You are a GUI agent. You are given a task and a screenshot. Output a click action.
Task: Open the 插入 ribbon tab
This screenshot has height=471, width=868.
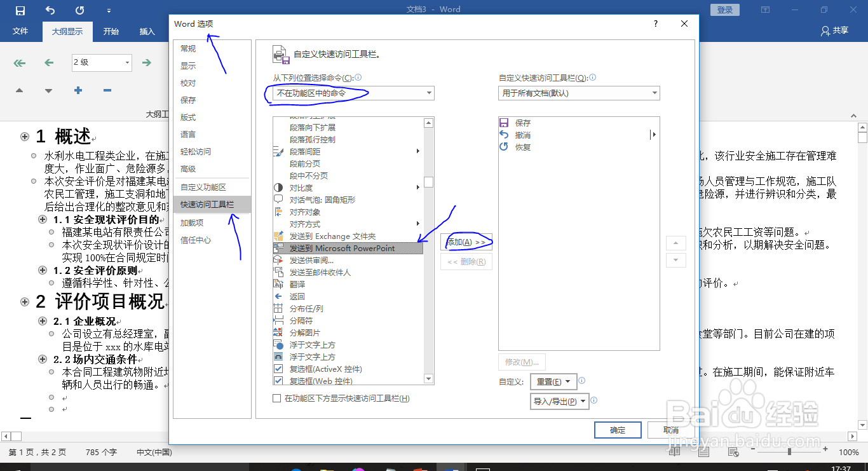tap(147, 31)
